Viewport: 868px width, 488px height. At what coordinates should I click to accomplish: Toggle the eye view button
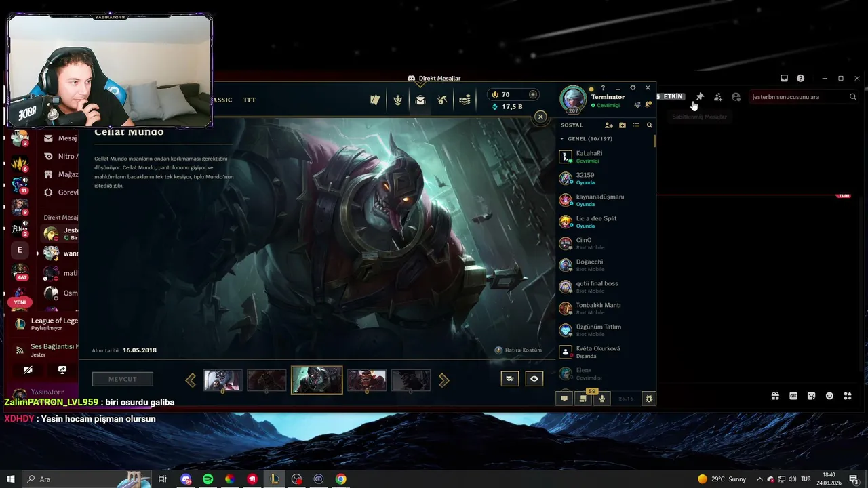click(x=534, y=379)
